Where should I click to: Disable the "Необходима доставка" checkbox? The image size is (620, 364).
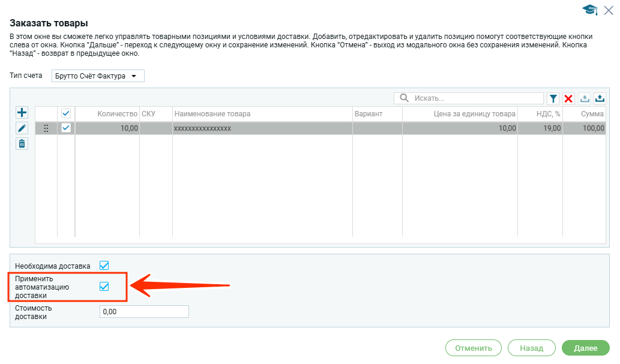coord(104,265)
